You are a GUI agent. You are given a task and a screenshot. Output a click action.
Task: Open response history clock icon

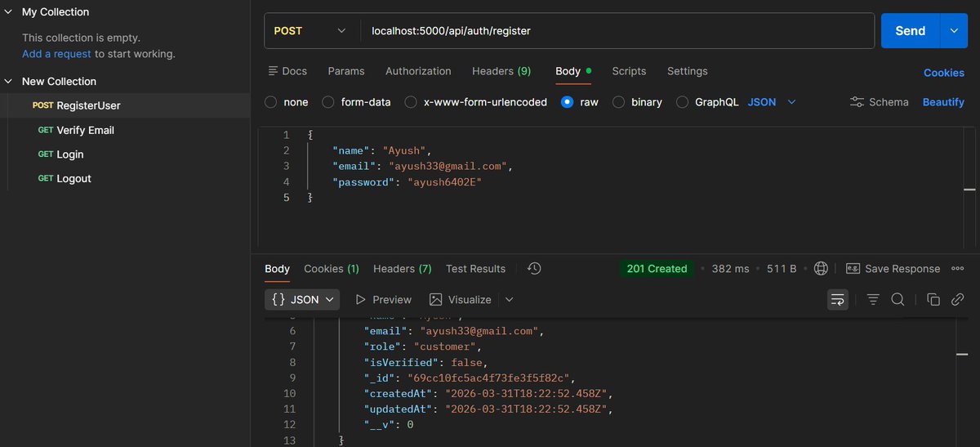click(x=534, y=268)
